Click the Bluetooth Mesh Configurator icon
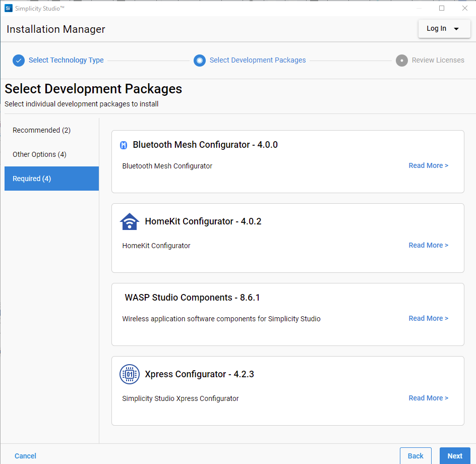This screenshot has width=476, height=464. (124, 145)
